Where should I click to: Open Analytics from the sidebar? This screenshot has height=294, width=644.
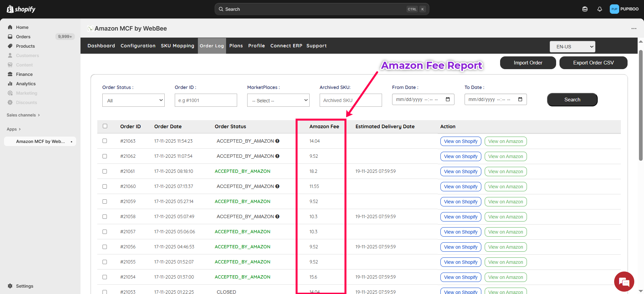[x=26, y=84]
